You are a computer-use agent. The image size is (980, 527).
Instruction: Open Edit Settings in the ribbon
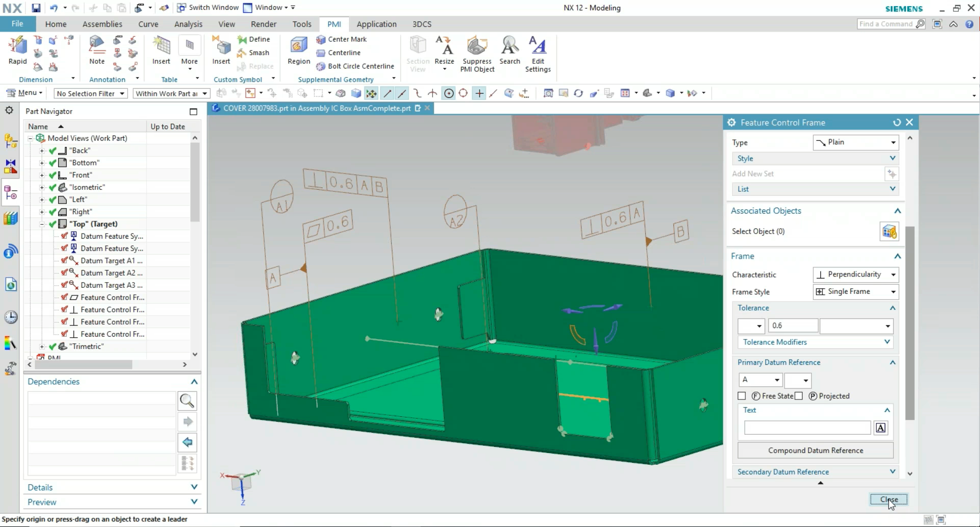click(538, 53)
